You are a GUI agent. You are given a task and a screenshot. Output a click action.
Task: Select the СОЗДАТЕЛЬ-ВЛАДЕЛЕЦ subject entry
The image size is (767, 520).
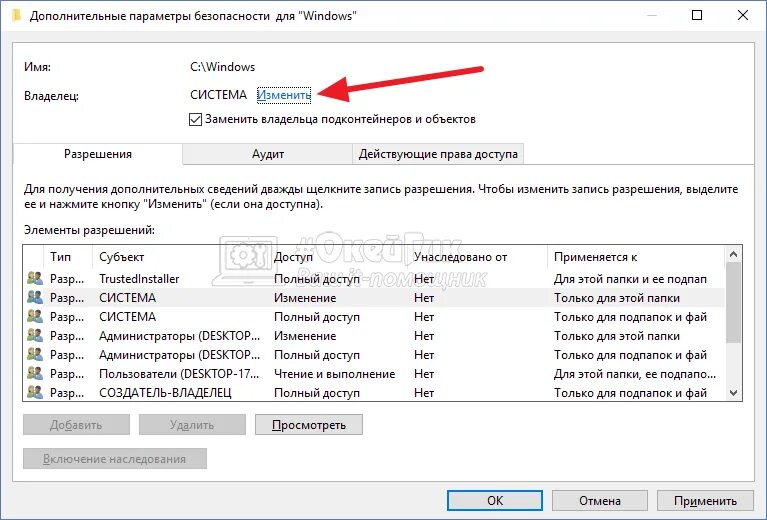click(165, 392)
